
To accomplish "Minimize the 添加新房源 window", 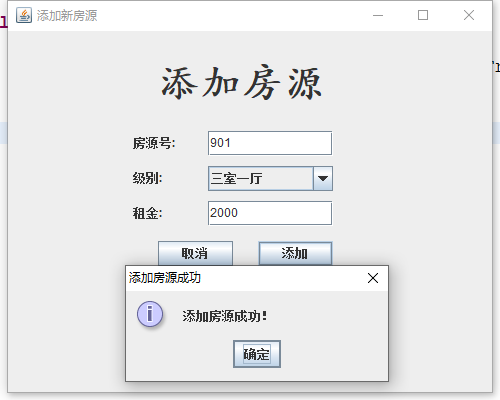I will [x=378, y=15].
